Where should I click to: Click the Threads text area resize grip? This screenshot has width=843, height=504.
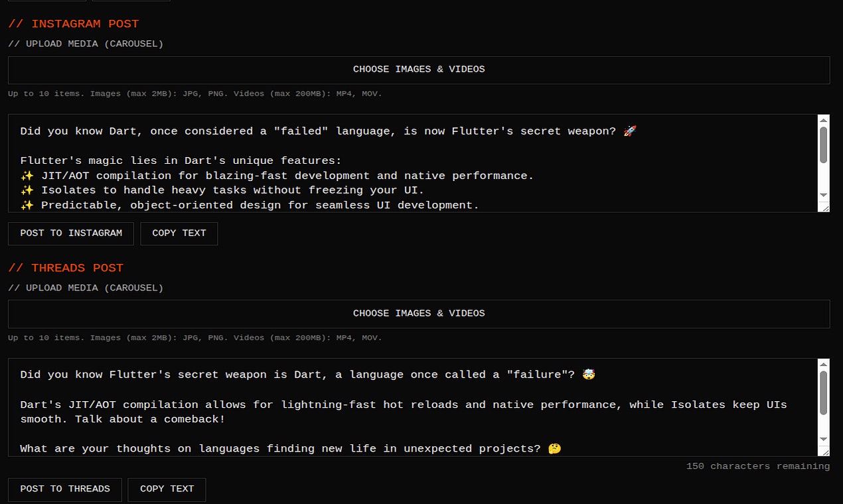click(x=824, y=451)
